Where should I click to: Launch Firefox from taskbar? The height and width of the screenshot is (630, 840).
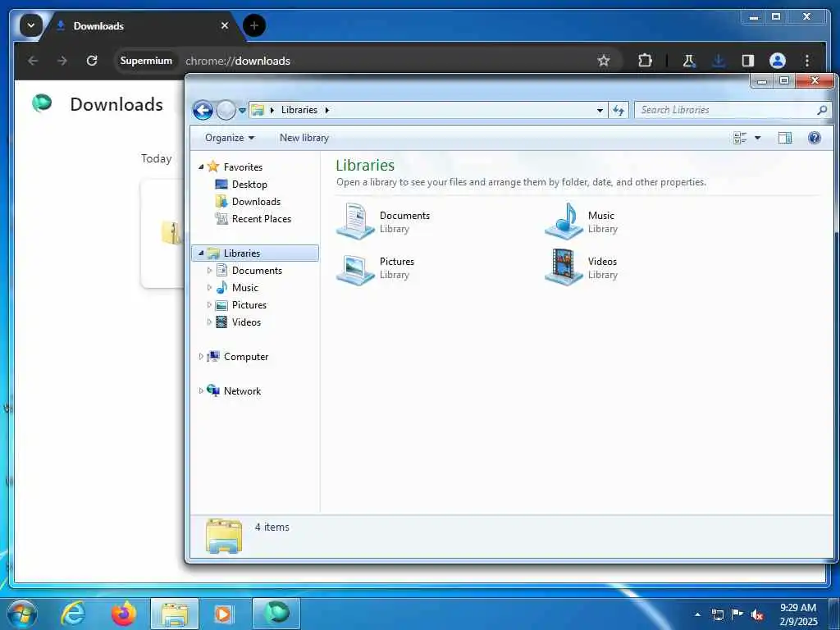point(123,614)
